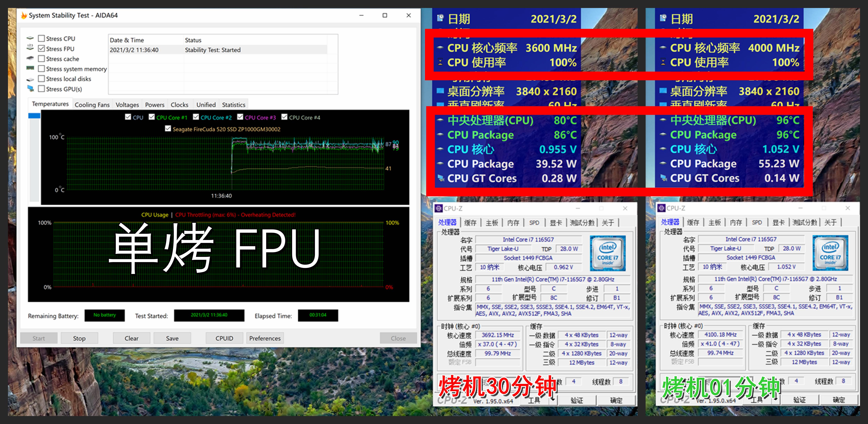The height and width of the screenshot is (424, 868).
Task: Uncheck the Stress FPU checkbox
Action: (x=42, y=49)
